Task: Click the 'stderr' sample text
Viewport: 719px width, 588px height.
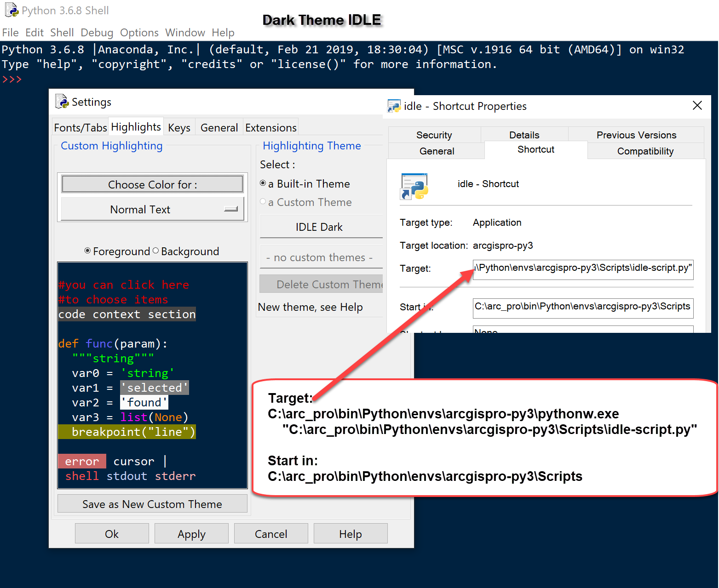Action: (x=175, y=476)
